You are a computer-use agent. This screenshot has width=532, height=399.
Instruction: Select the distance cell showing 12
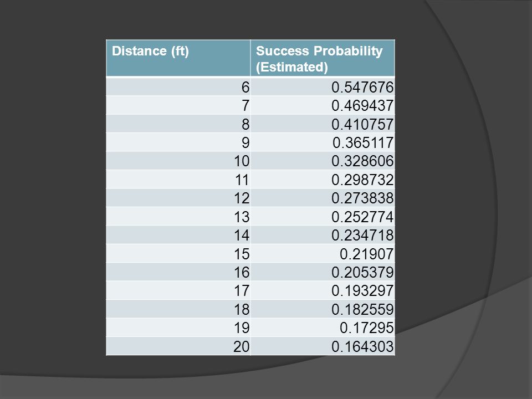point(178,198)
